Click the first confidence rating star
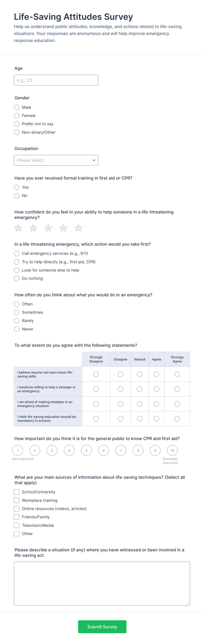The height and width of the screenshot is (644, 202). coord(18,228)
